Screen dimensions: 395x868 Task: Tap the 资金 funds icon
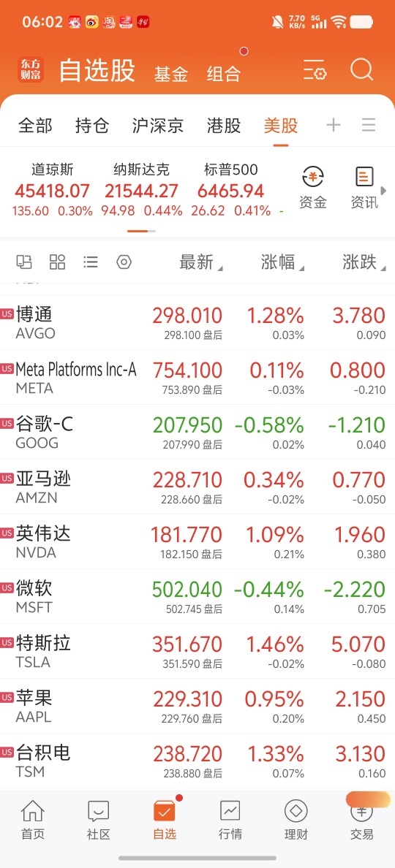click(x=313, y=189)
